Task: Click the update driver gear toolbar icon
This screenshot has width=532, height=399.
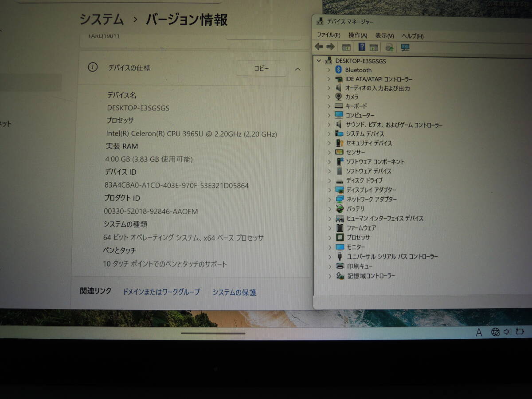Action: (389, 47)
